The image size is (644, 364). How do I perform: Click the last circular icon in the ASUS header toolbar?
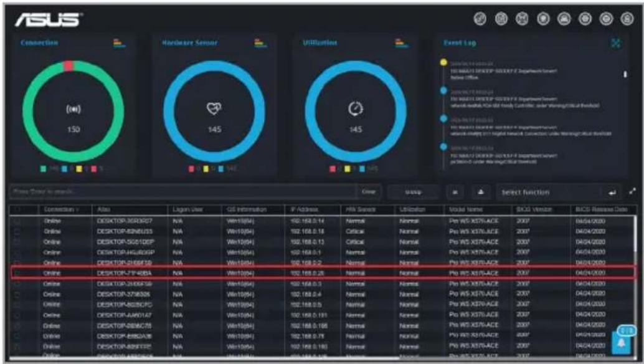(627, 19)
